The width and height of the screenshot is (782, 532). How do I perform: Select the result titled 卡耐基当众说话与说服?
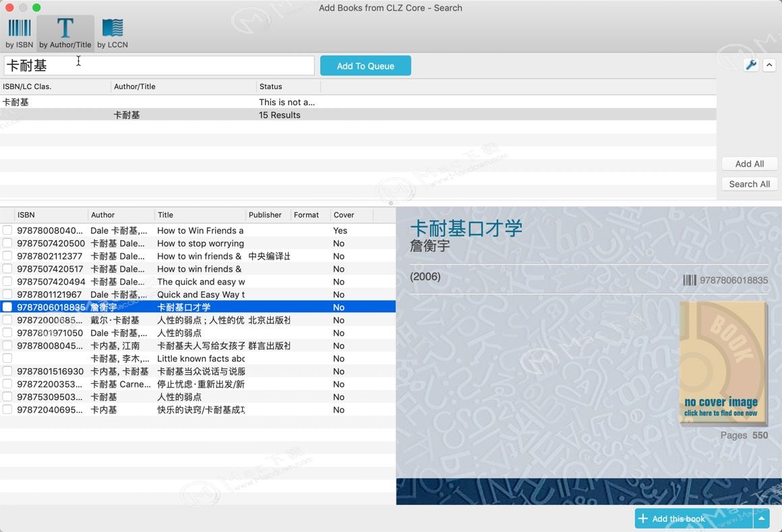coord(198,371)
